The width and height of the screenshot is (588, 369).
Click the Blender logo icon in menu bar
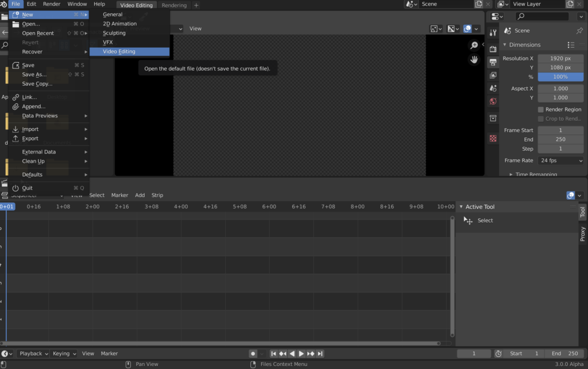(3, 4)
